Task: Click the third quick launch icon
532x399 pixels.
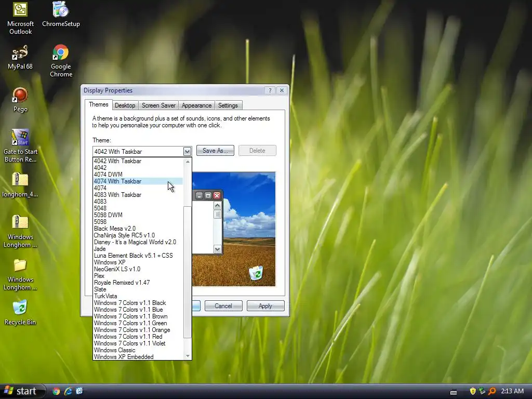Action: coord(79,391)
